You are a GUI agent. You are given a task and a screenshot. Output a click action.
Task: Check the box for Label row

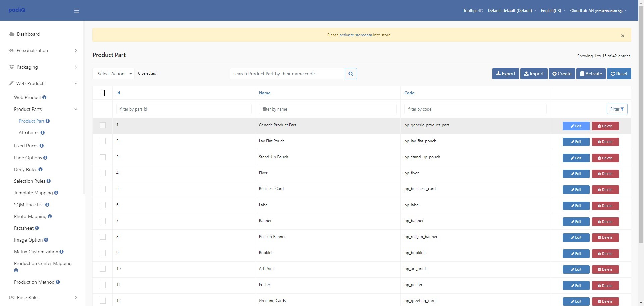103,205
